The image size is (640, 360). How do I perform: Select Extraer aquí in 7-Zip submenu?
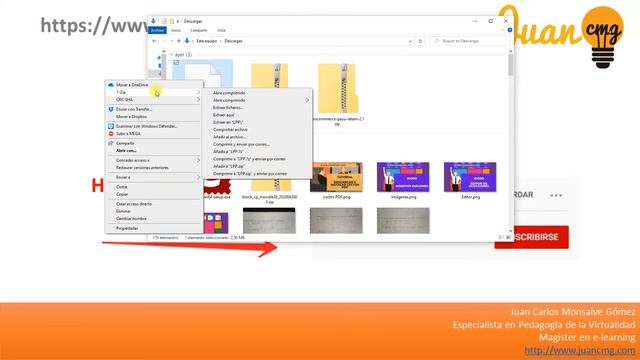[x=224, y=115]
